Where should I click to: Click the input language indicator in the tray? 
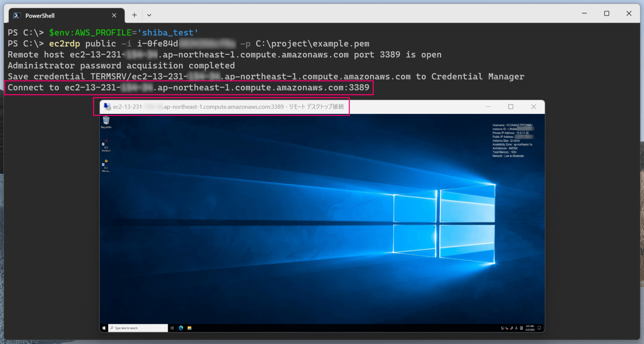516,328
